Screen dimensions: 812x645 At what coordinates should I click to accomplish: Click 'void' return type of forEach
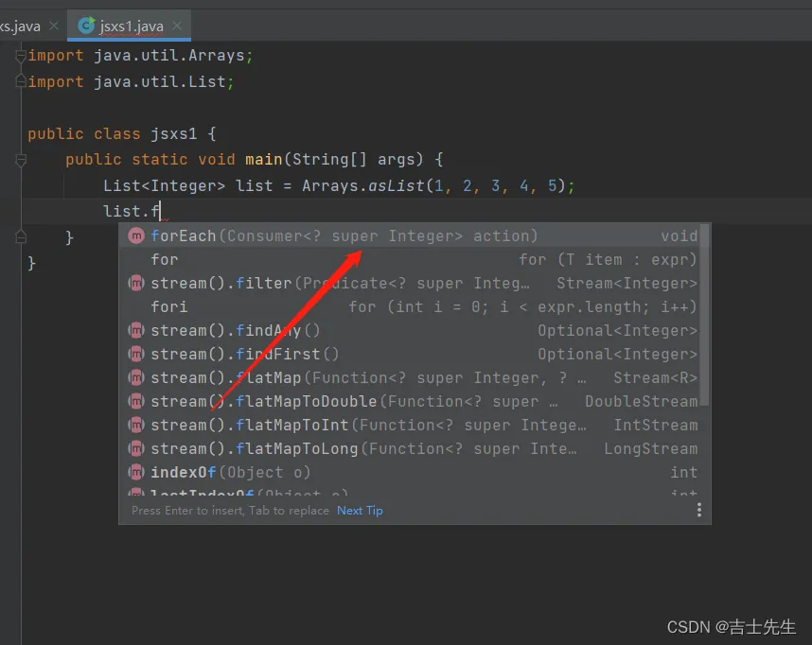[679, 236]
